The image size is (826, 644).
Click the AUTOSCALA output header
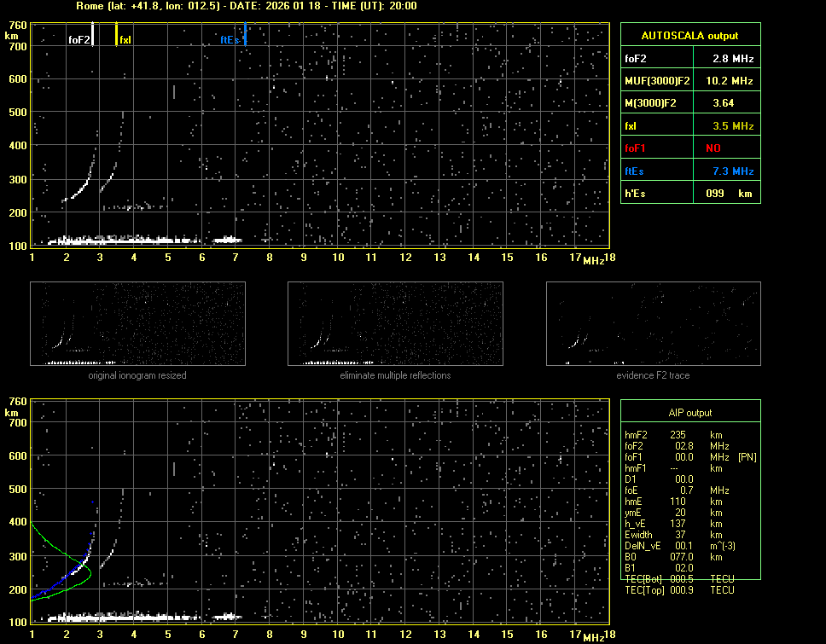tap(689, 36)
